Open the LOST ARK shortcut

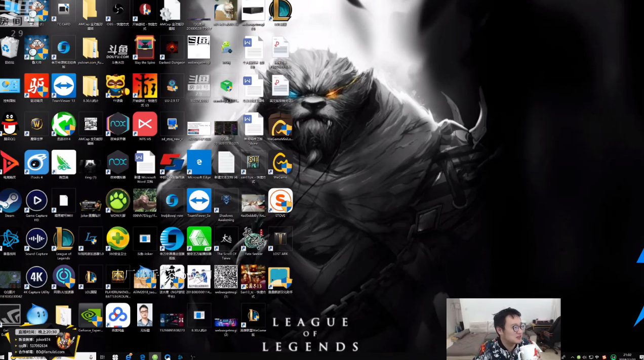[x=280, y=239]
